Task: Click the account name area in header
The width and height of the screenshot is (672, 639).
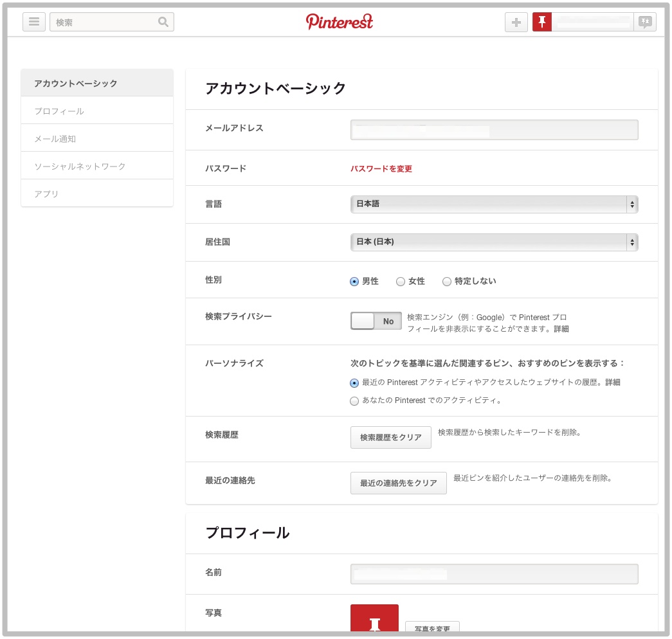Action: 593,22
